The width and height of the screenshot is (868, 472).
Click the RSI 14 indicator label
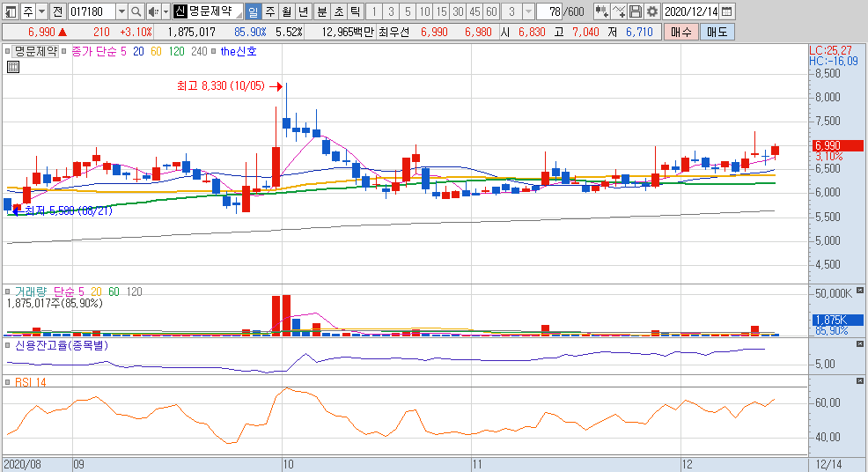pyautogui.click(x=31, y=382)
